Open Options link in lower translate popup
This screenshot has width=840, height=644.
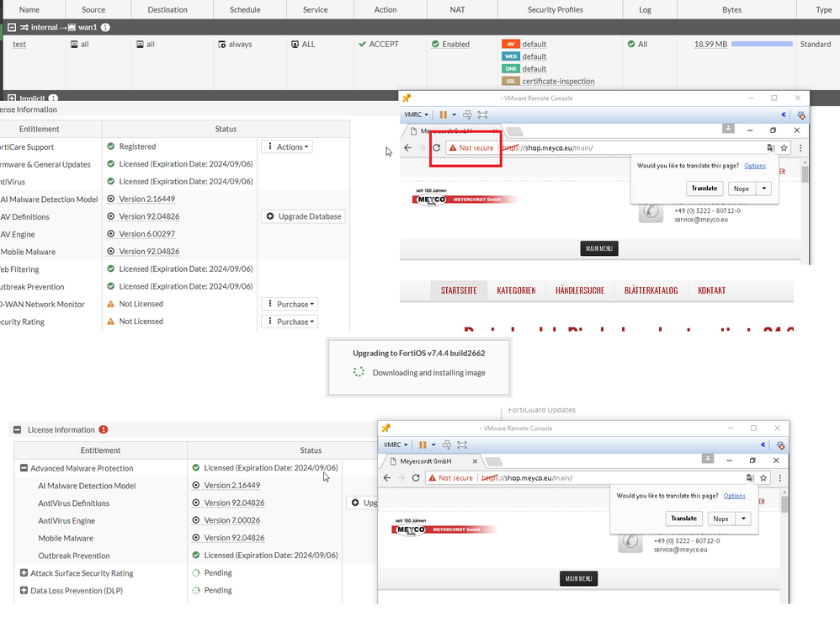(735, 496)
